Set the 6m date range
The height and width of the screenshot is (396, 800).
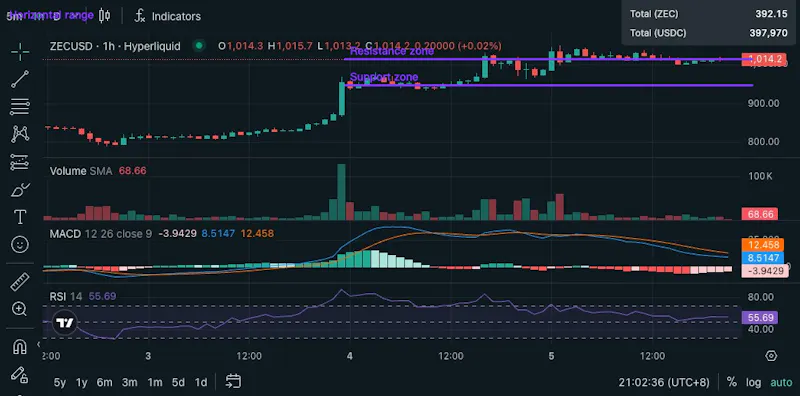tap(105, 382)
